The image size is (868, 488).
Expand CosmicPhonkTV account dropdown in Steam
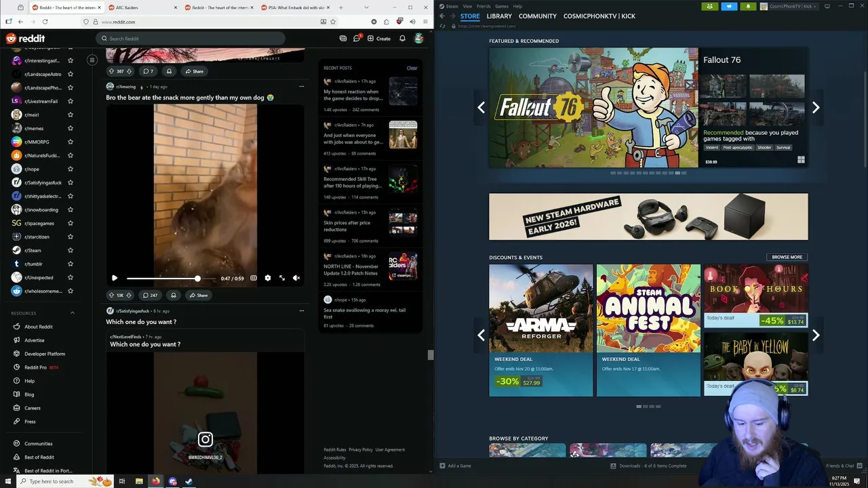coord(788,6)
